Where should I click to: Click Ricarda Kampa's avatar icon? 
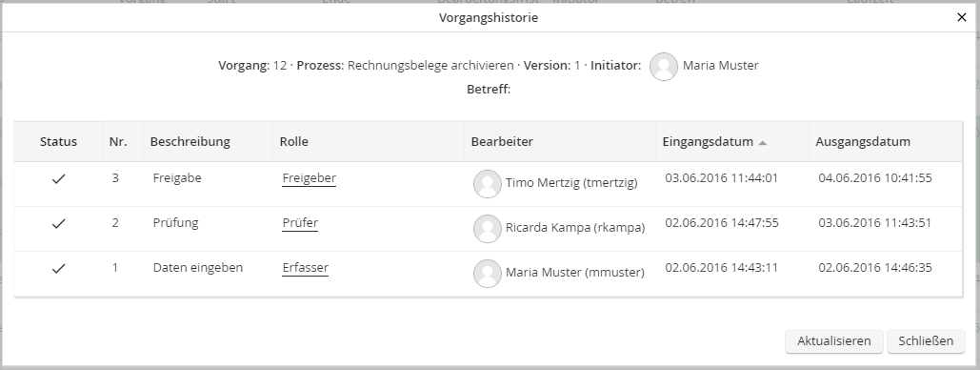click(x=488, y=229)
